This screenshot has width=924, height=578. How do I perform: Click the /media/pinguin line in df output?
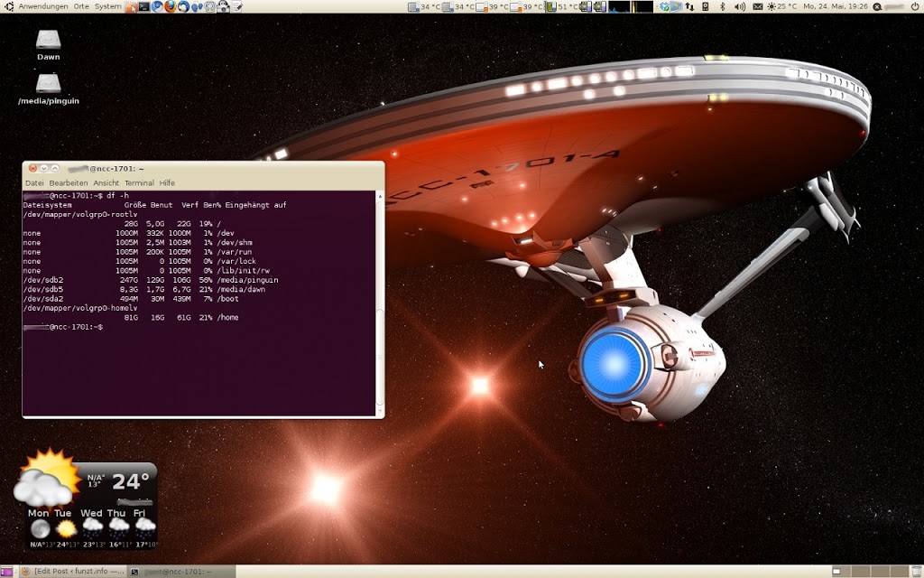[x=151, y=280]
